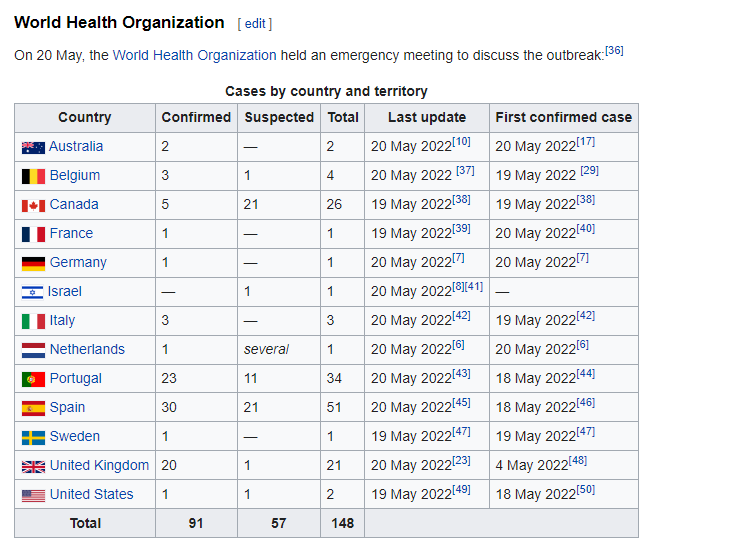Viewport: 739px width, 555px height.
Task: Open citation 37 in Belgium's last update
Action: [465, 171]
